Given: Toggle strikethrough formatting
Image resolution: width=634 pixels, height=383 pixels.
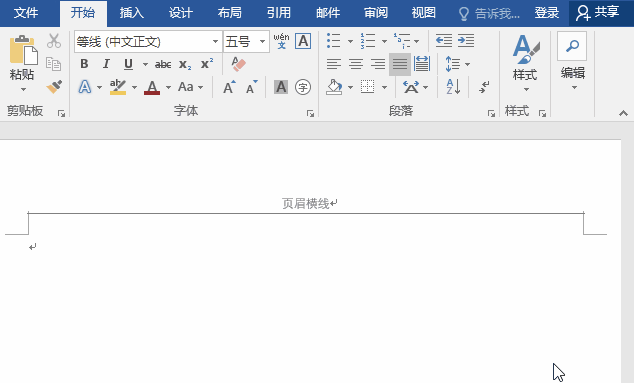Looking at the screenshot, I should point(163,64).
